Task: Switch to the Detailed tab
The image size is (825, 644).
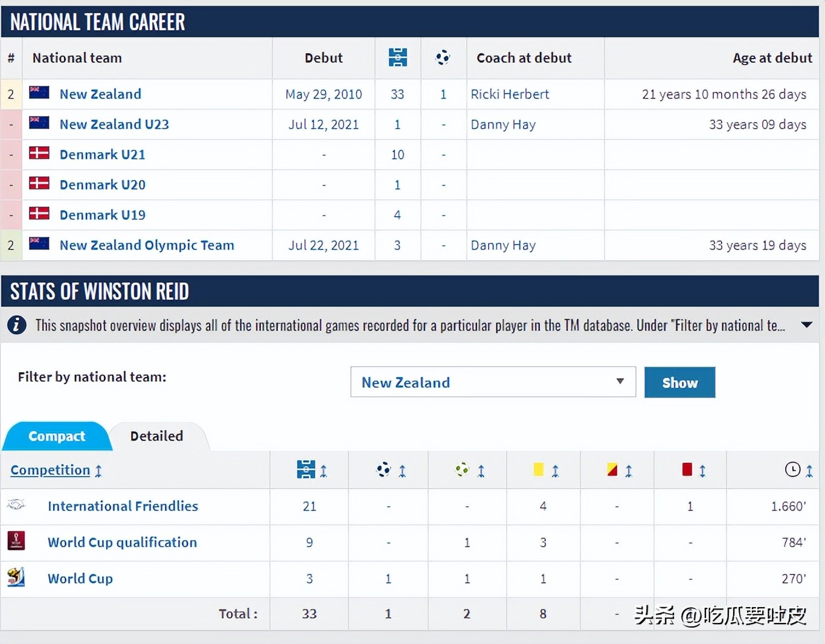Action: coord(156,436)
